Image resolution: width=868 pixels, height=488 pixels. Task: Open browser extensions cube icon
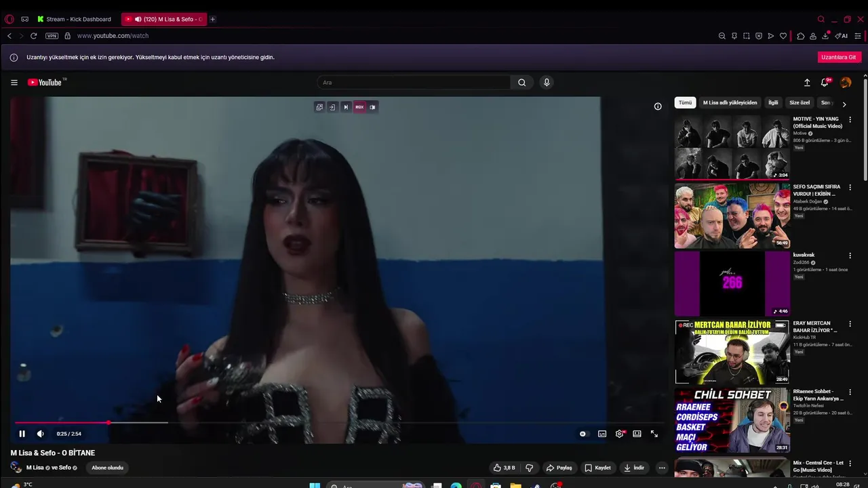(800, 36)
